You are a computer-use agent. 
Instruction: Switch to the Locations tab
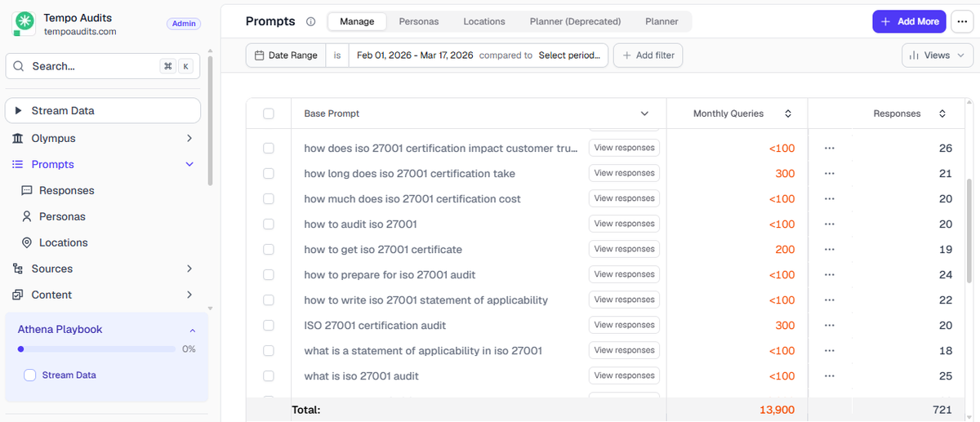pyautogui.click(x=484, y=22)
